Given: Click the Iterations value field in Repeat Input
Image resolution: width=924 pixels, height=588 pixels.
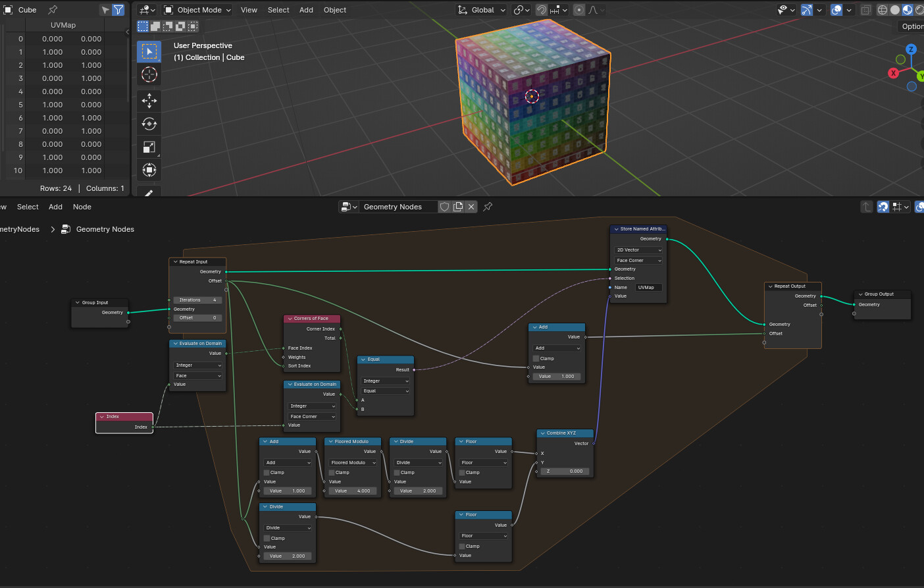Looking at the screenshot, I should click(197, 300).
